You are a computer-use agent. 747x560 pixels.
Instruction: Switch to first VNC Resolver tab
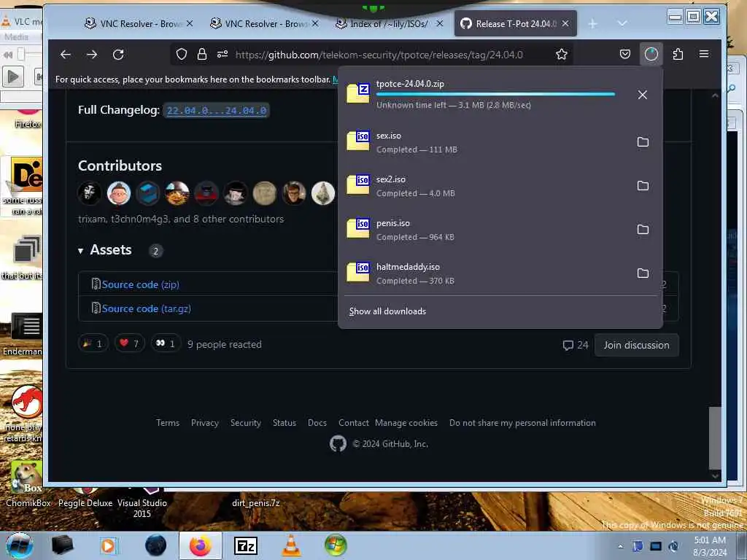pos(138,23)
